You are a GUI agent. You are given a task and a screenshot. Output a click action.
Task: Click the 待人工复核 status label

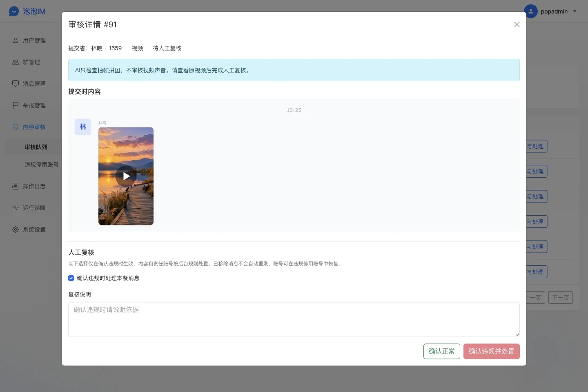click(167, 48)
